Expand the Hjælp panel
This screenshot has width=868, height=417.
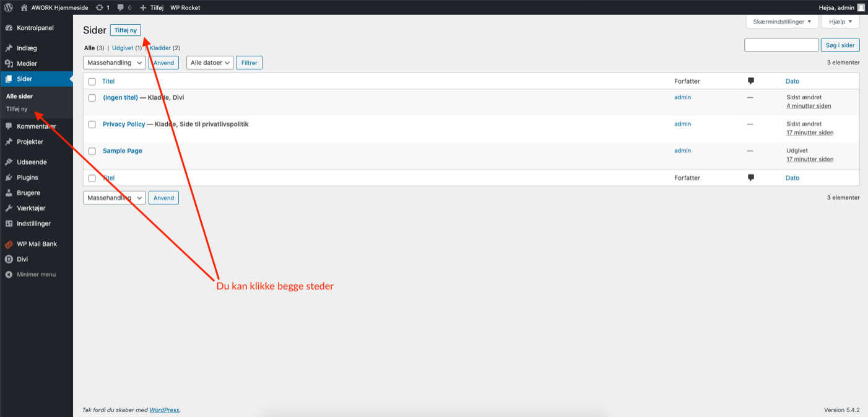pyautogui.click(x=841, y=22)
